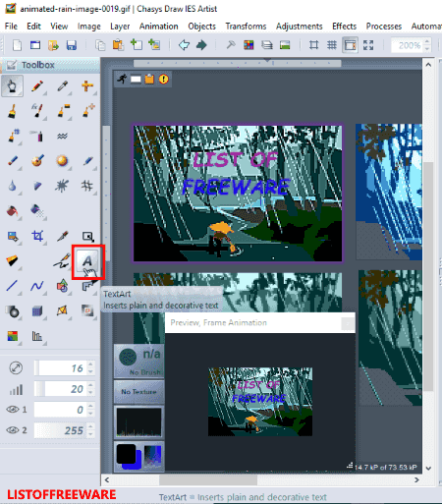The width and height of the screenshot is (442, 504).
Task: Toggle the eye 2 visibility icon
Action: pos(13,430)
